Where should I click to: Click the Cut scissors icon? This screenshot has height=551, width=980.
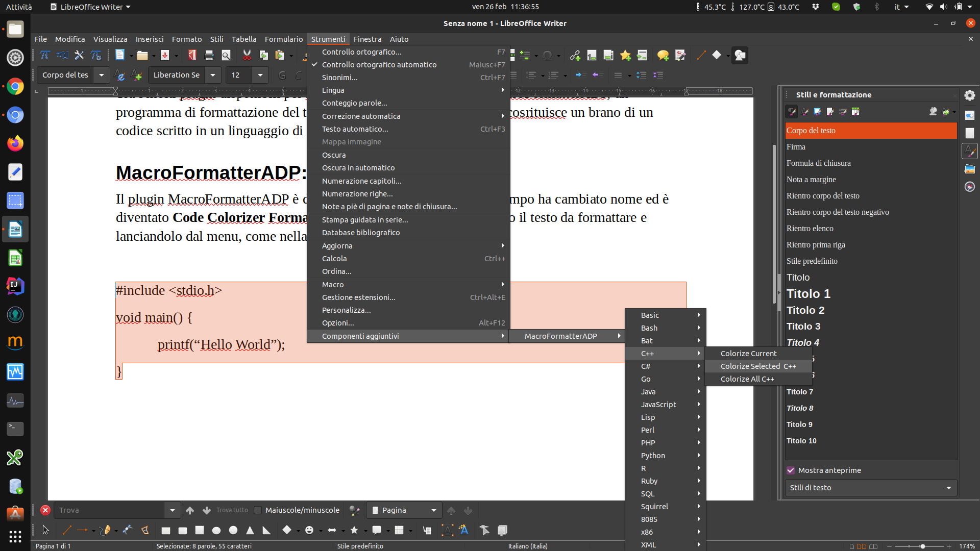247,55
